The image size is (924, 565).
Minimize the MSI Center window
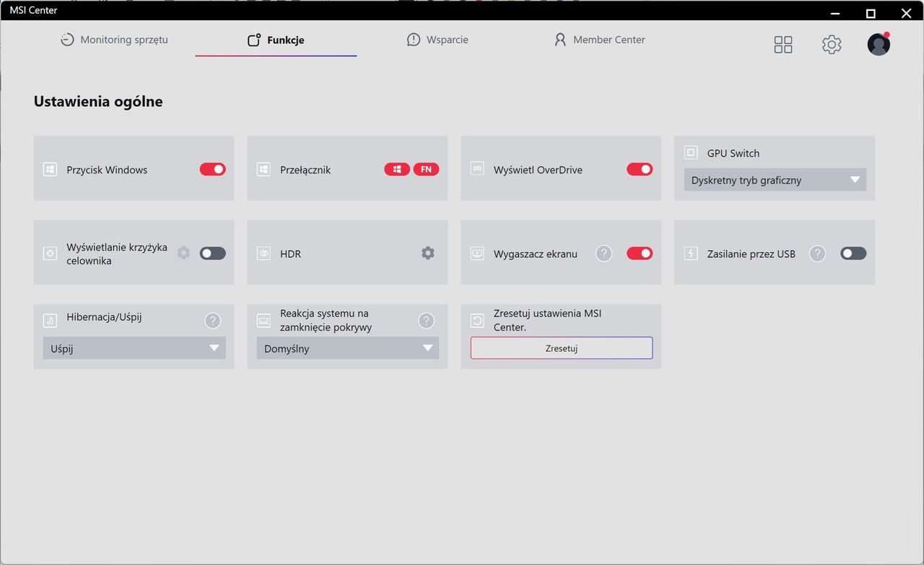tap(836, 12)
